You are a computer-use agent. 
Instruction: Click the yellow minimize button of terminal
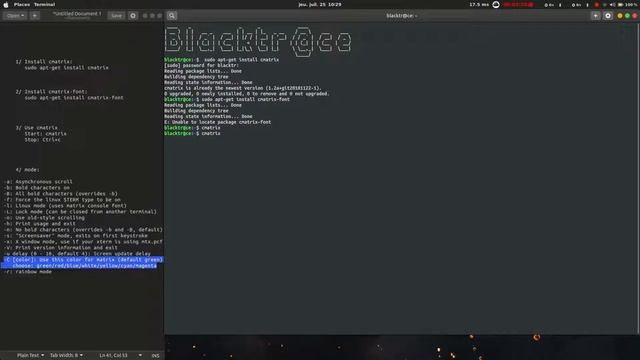click(x=620, y=16)
